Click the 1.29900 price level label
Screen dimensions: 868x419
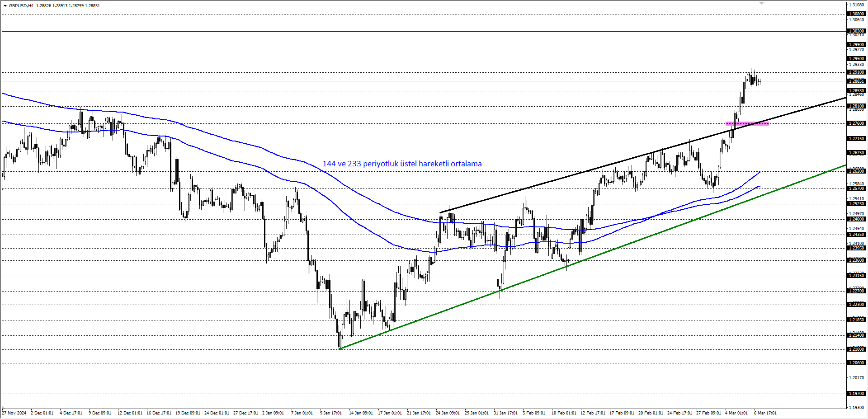856,45
